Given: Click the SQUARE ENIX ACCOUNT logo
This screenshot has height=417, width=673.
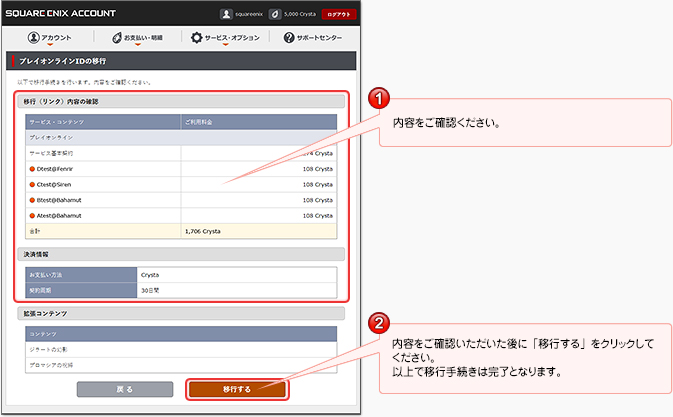Looking at the screenshot, I should pos(61,13).
